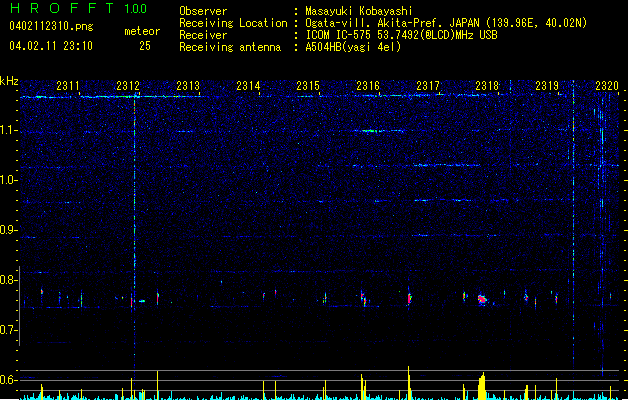This screenshot has height=400, width=629.
Task: Click the 2319 time marker
Action: tap(547, 86)
